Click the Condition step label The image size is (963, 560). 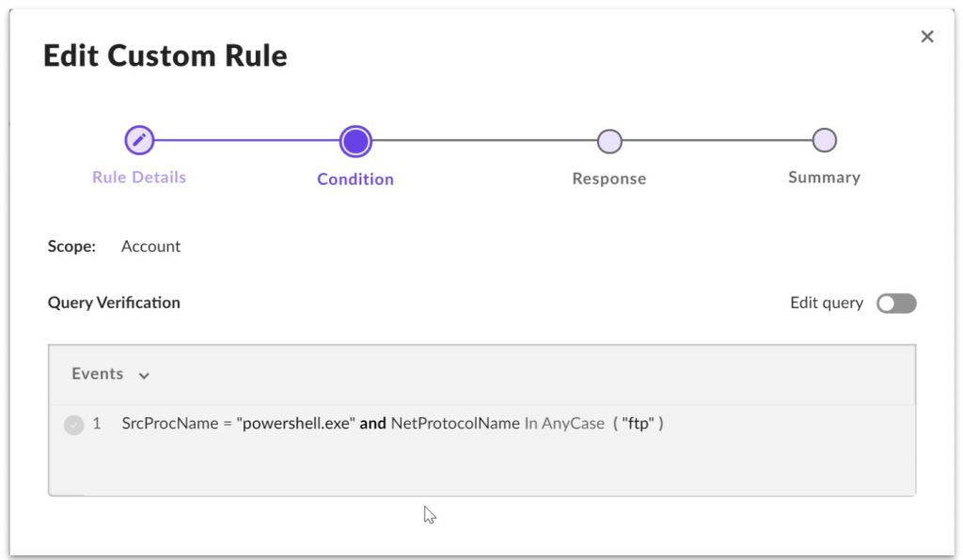[x=355, y=179]
